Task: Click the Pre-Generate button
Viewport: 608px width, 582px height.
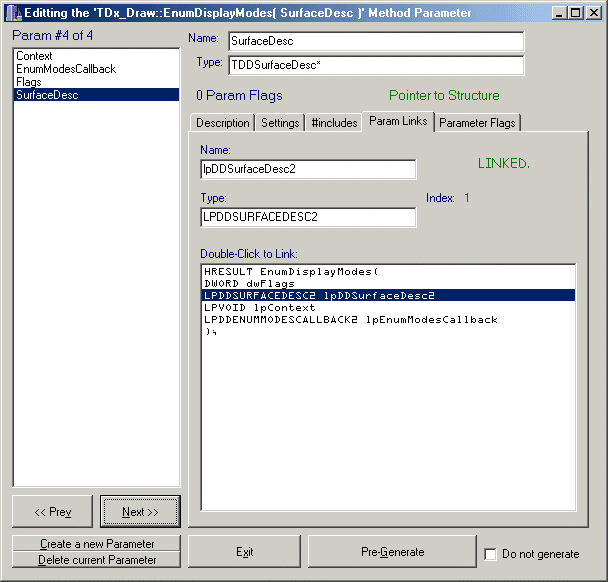Action: 392,552
